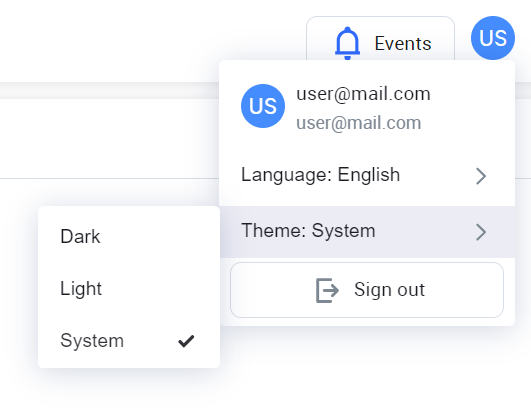Click the US avatar inside the profile menu

click(263, 106)
